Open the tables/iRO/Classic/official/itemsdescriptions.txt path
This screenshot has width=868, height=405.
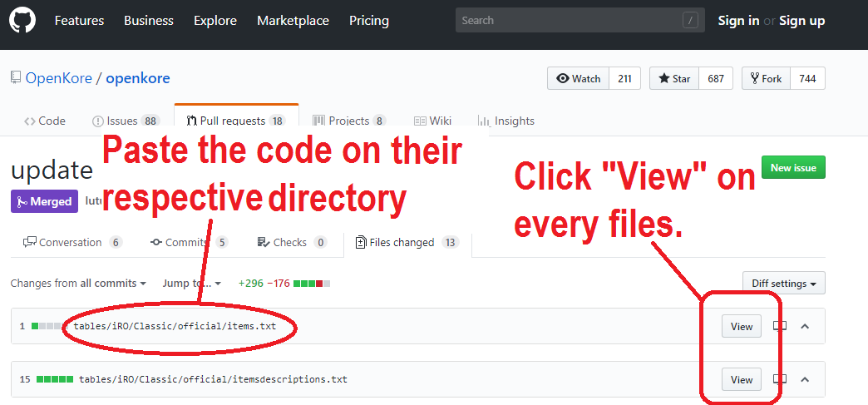coord(213,379)
